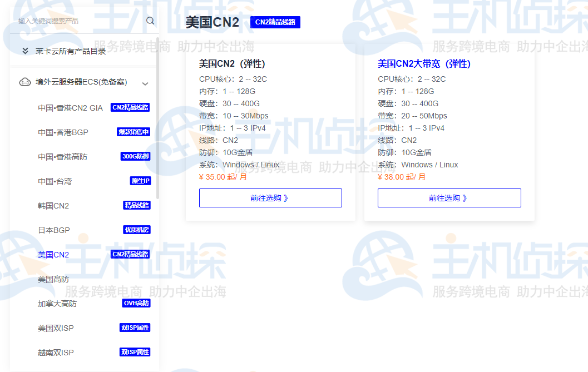Image resolution: width=588 pixels, height=372 pixels.
Task: Collapse the 莱卡云所有产品目录 panel with double chevron
Action: click(25, 50)
